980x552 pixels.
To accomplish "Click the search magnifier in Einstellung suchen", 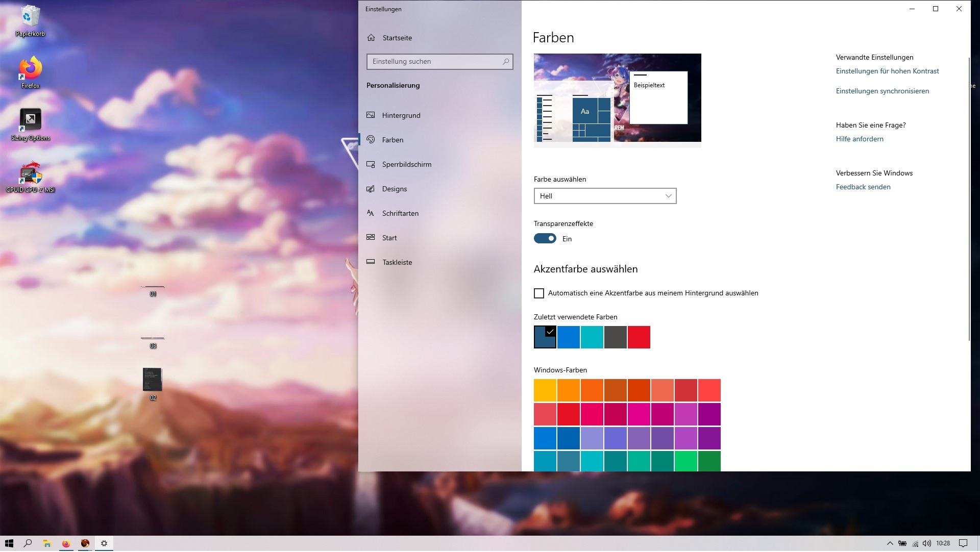I will [506, 61].
